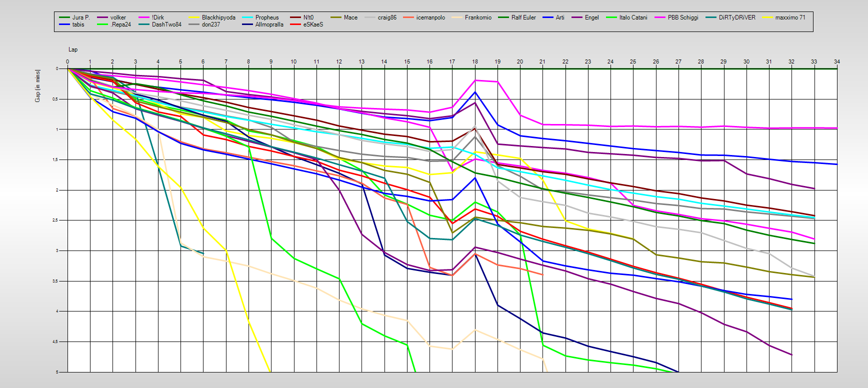Image resolution: width=868 pixels, height=388 pixels.
Task: Select lap 33 on the lap axis
Action: [x=814, y=62]
